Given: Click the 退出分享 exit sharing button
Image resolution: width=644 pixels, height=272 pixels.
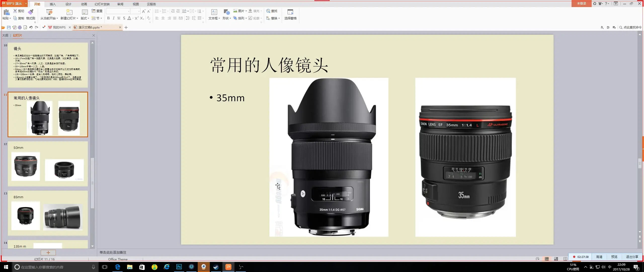Looking at the screenshot, I should click(x=632, y=257).
